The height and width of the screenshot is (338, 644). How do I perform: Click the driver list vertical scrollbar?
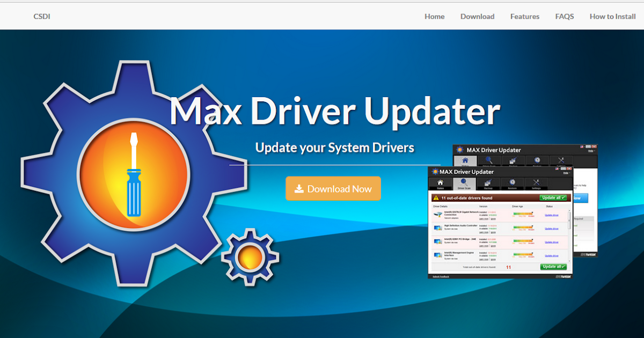tap(569, 235)
